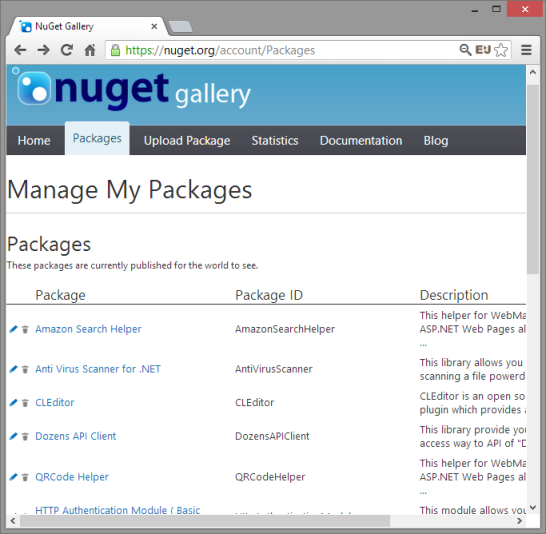Edit Amazon Search Helper with pencil icon
This screenshot has height=534, width=546.
[x=13, y=329]
